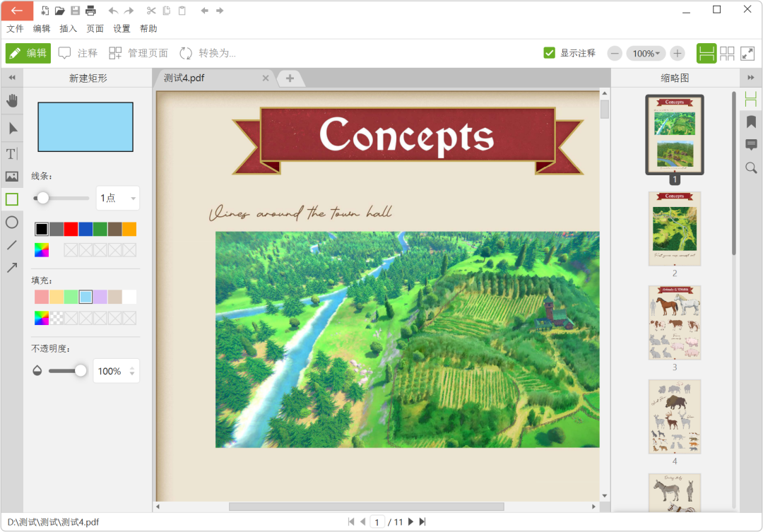
Task: Open the bookmarks side panel
Action: (x=751, y=122)
